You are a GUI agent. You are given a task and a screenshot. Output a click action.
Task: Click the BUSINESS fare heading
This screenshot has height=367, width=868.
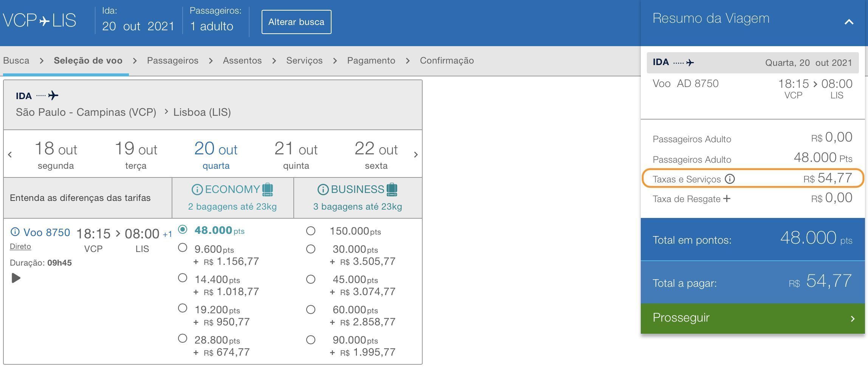[358, 189]
